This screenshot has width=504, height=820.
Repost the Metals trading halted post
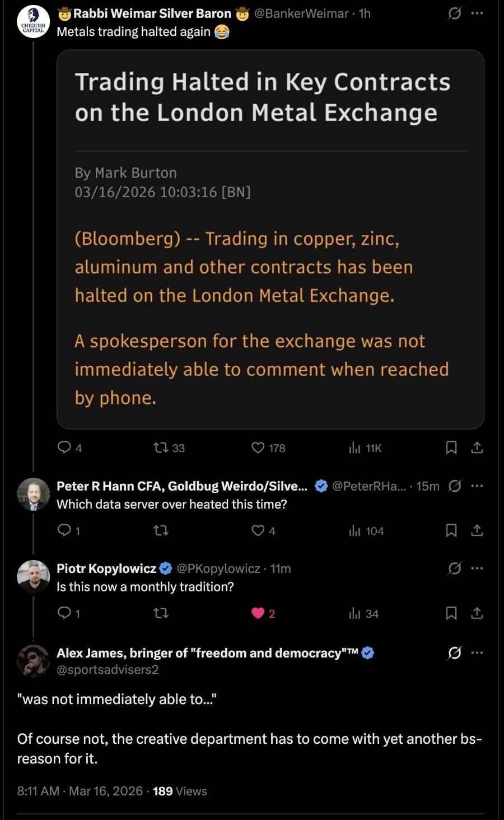(161, 448)
